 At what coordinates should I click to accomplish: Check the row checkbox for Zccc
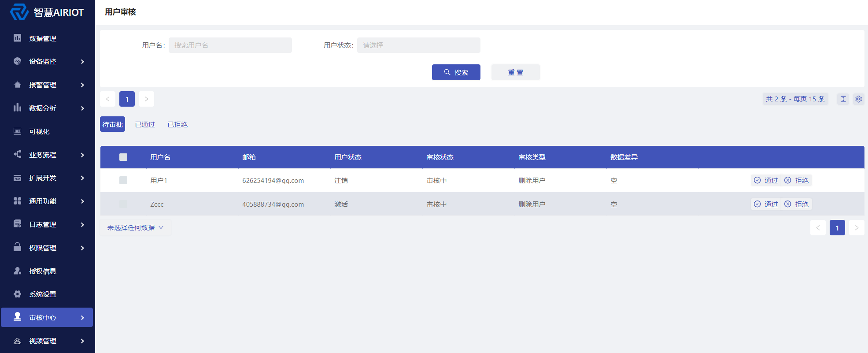pyautogui.click(x=123, y=204)
